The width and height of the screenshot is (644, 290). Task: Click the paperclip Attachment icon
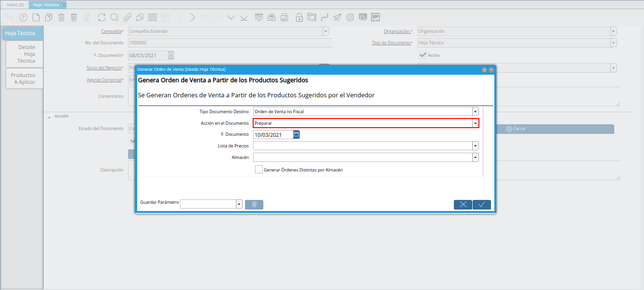(127, 18)
